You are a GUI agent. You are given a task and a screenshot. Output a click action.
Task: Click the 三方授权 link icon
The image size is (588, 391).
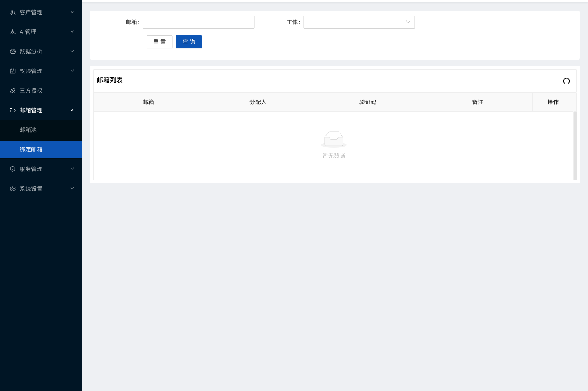pyautogui.click(x=13, y=91)
